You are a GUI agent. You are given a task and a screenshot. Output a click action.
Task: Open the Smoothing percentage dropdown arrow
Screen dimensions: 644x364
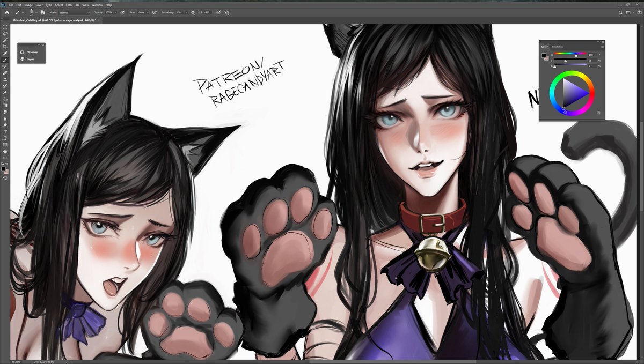[187, 12]
